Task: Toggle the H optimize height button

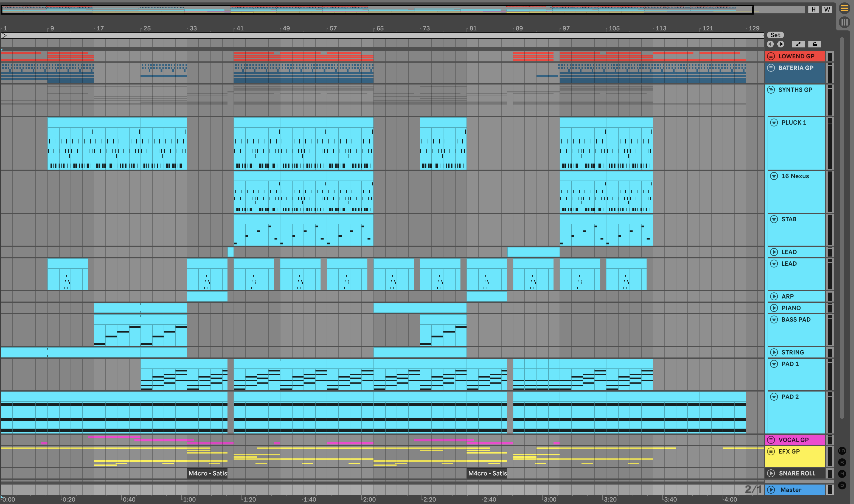Action: coord(813,9)
